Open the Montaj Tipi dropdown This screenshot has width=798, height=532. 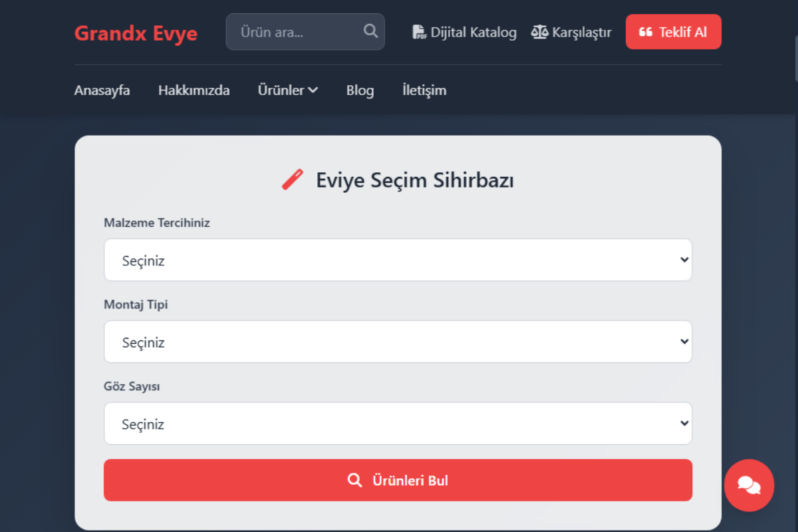[x=398, y=341]
